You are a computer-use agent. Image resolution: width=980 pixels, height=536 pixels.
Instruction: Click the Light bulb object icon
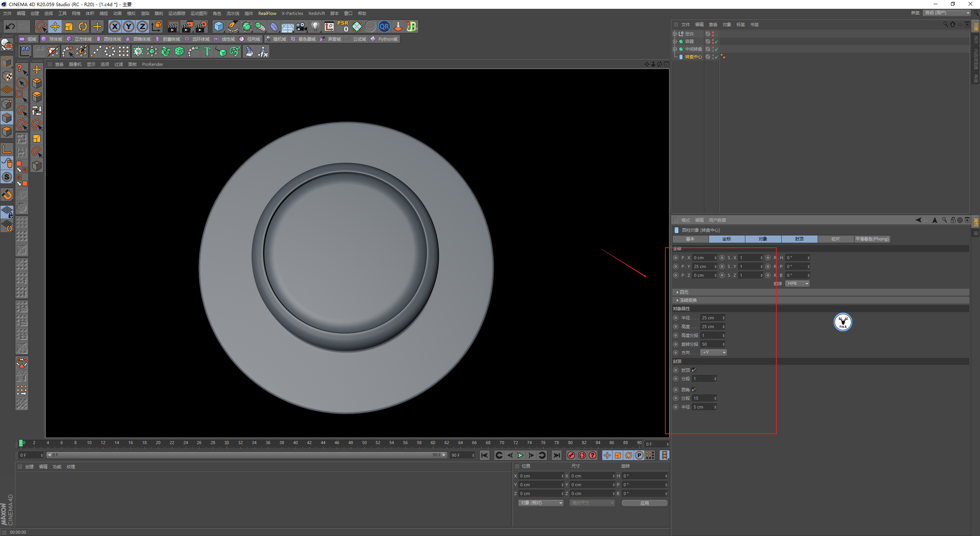tap(315, 26)
